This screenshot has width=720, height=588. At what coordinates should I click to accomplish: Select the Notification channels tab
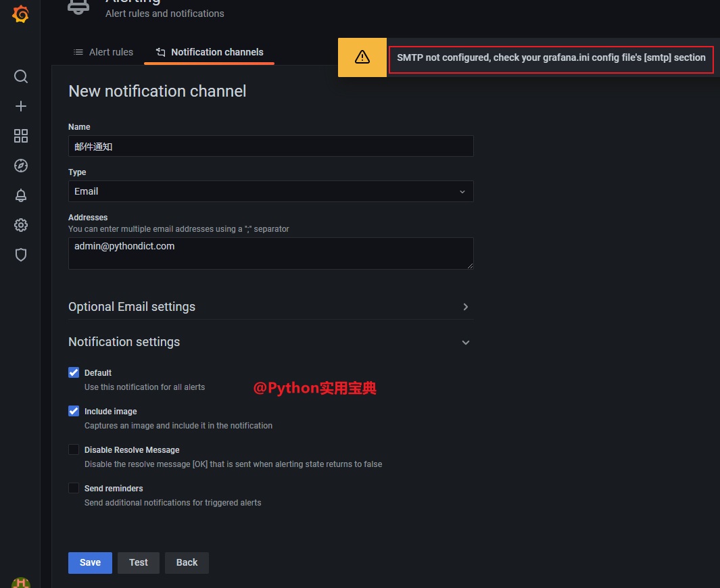coord(210,52)
